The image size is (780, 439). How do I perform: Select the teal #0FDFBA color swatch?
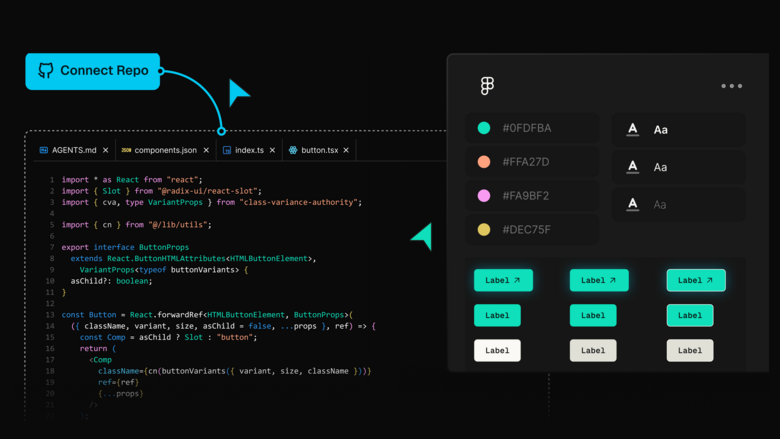tap(484, 128)
